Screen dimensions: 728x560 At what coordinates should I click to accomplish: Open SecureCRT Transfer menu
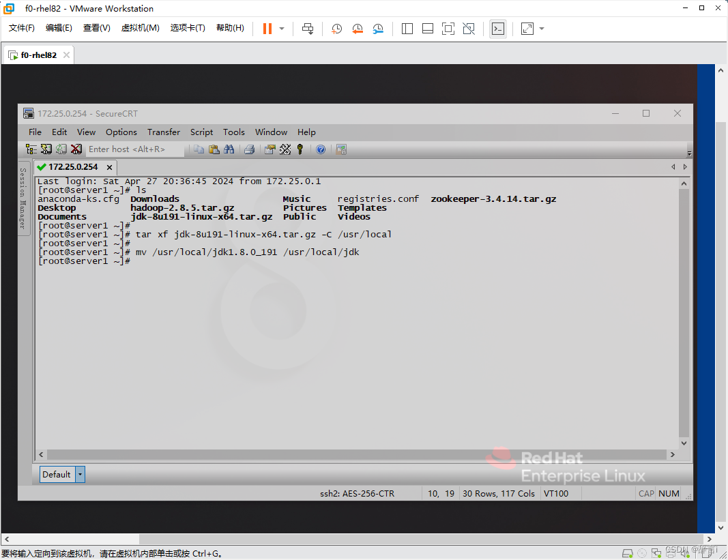click(164, 132)
